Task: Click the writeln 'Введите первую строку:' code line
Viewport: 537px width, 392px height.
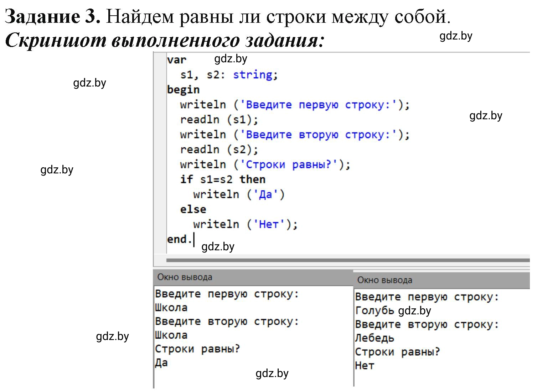Action: tap(295, 105)
